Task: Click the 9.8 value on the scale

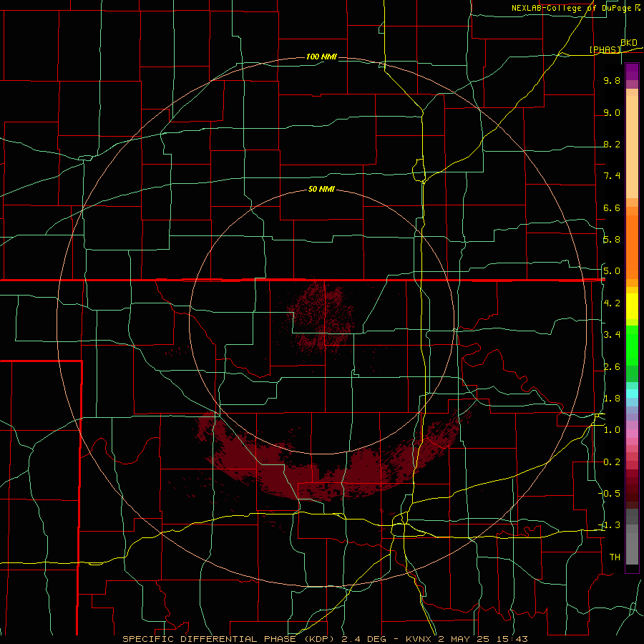Action: pos(612,80)
